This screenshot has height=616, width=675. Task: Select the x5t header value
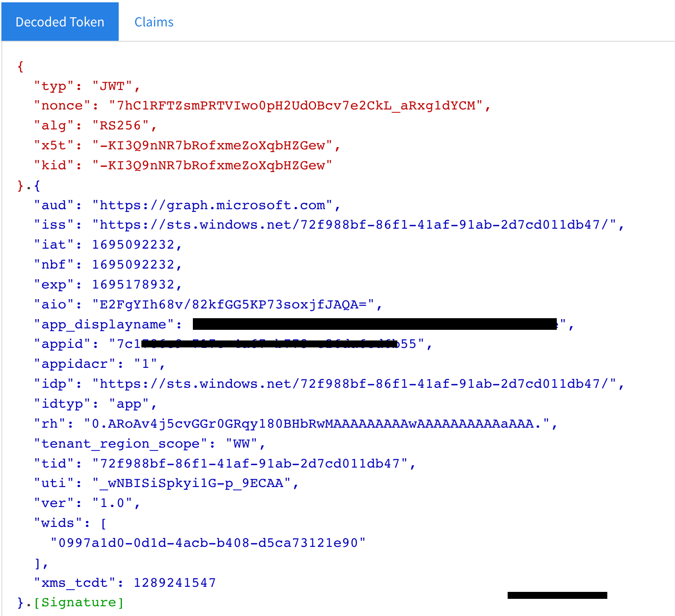(212, 146)
